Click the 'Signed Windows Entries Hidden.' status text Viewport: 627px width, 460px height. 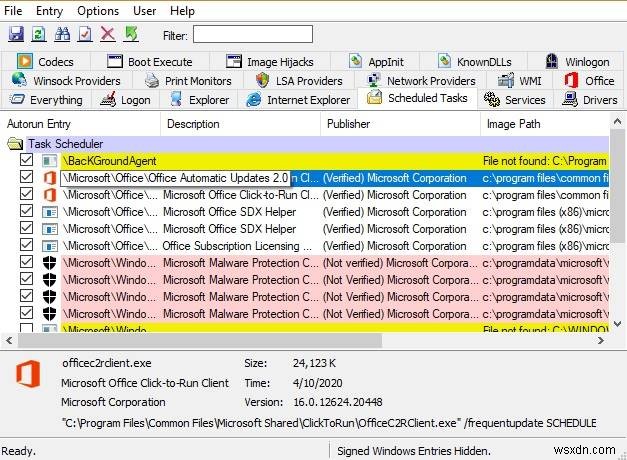coord(414,451)
